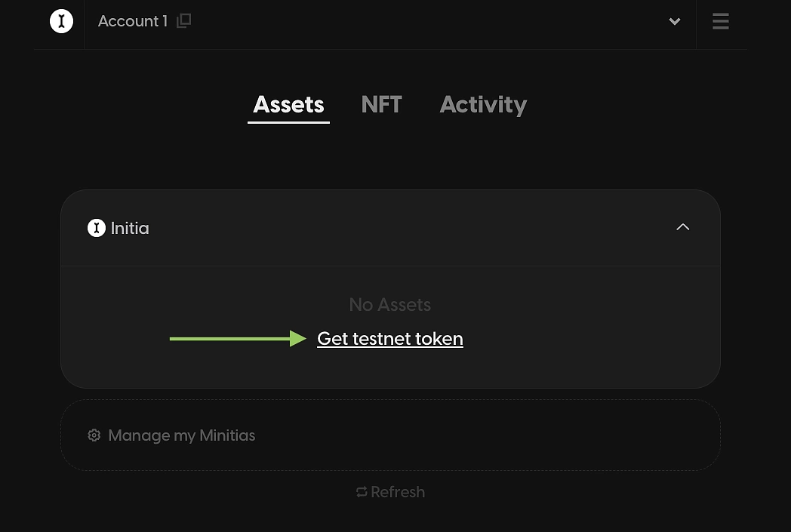Click the No Assets placeholder text
This screenshot has height=532, width=791.
pyautogui.click(x=390, y=305)
